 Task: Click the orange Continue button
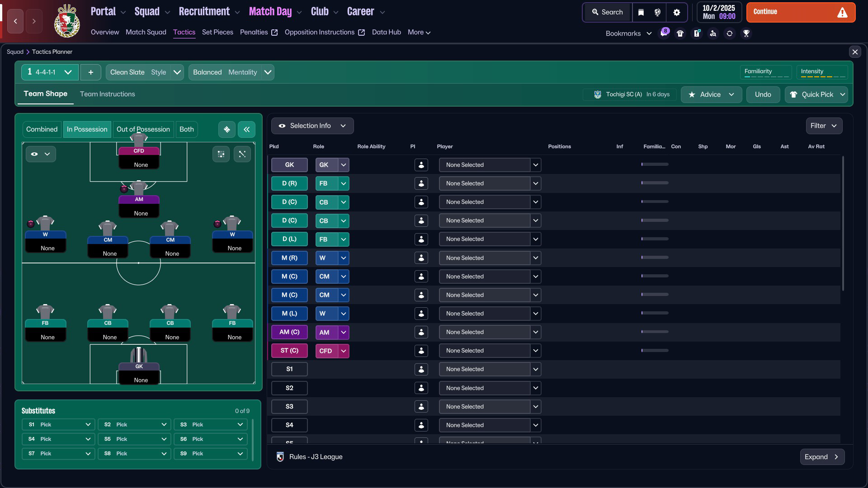pyautogui.click(x=801, y=13)
